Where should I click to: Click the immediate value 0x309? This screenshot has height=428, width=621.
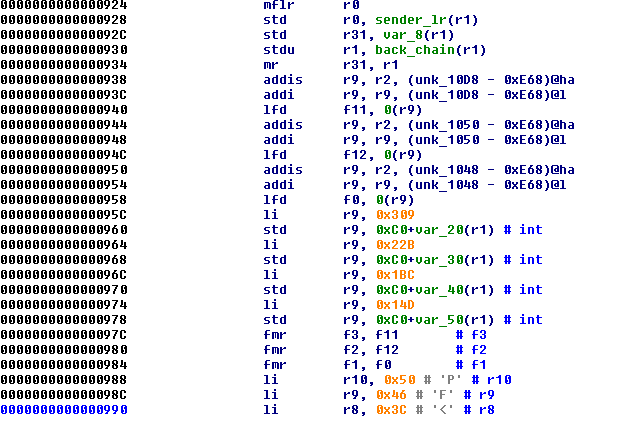[395, 215]
